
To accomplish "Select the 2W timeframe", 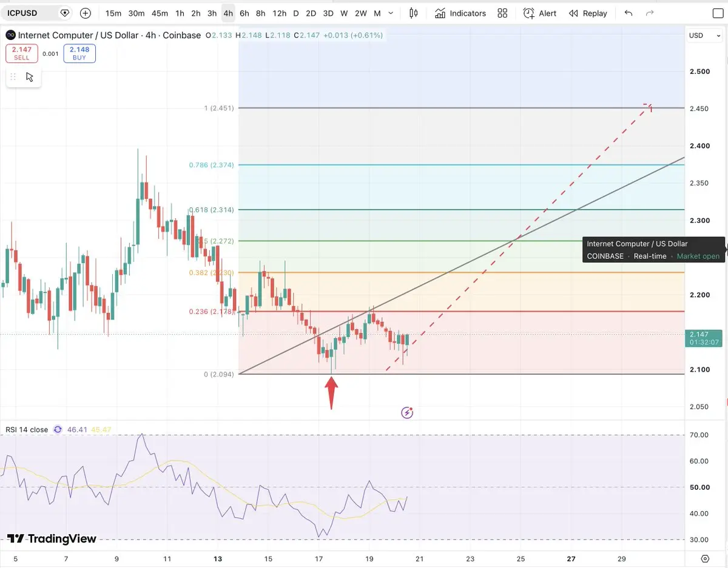I will [360, 13].
